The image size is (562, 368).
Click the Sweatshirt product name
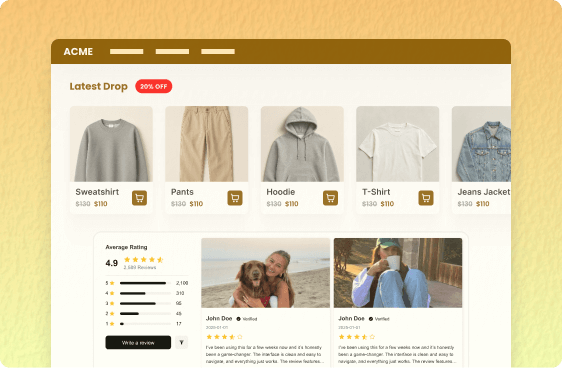[97, 192]
